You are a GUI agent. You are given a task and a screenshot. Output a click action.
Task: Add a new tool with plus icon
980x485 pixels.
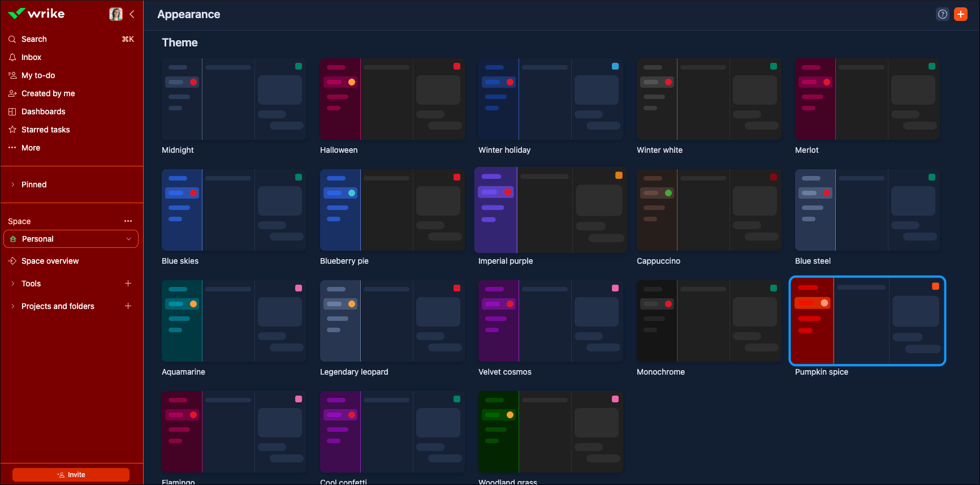[x=128, y=284]
